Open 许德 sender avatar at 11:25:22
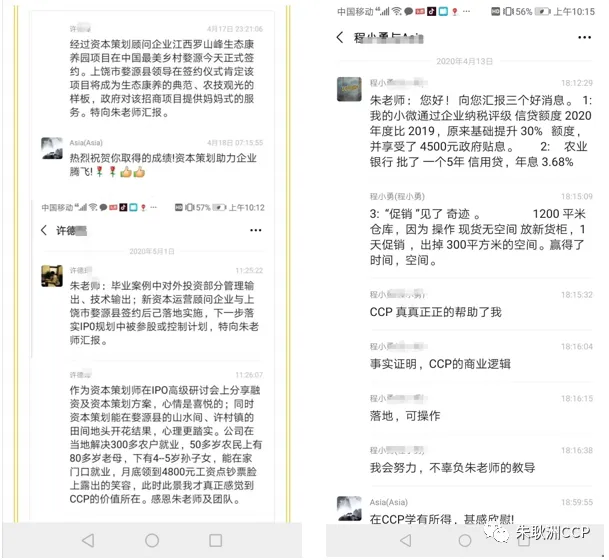This screenshot has width=609, height=560. point(52,276)
